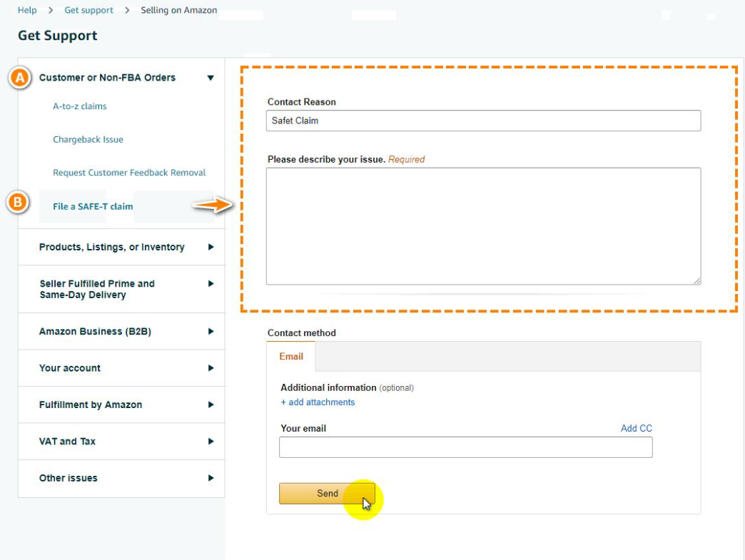745x560 pixels.
Task: Click the Your email input field
Action: pyautogui.click(x=465, y=447)
